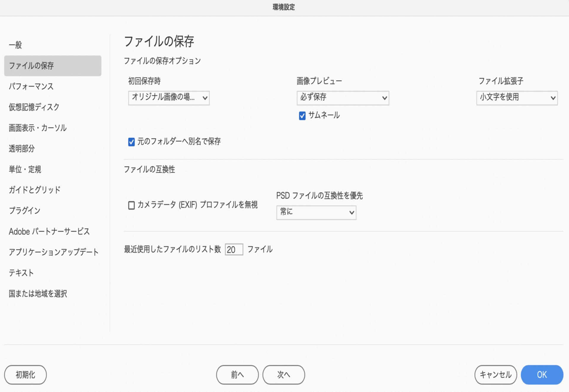The width and height of the screenshot is (569, 392).
Task: Select the 一般 category in sidebar
Action: click(15, 45)
